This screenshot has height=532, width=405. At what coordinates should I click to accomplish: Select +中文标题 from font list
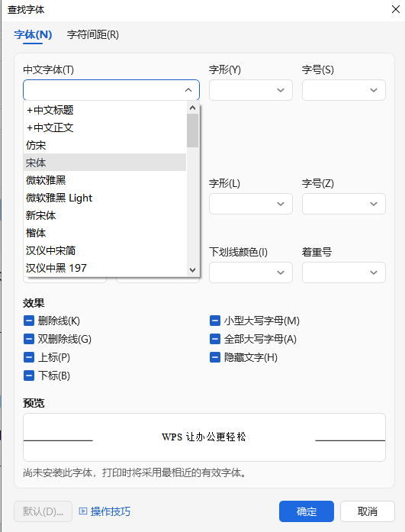coord(105,110)
